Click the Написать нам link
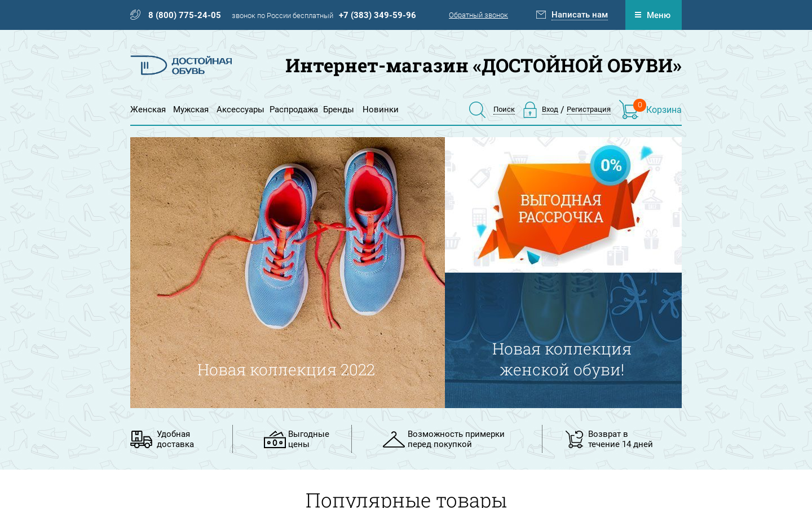The width and height of the screenshot is (812, 508). click(x=580, y=15)
